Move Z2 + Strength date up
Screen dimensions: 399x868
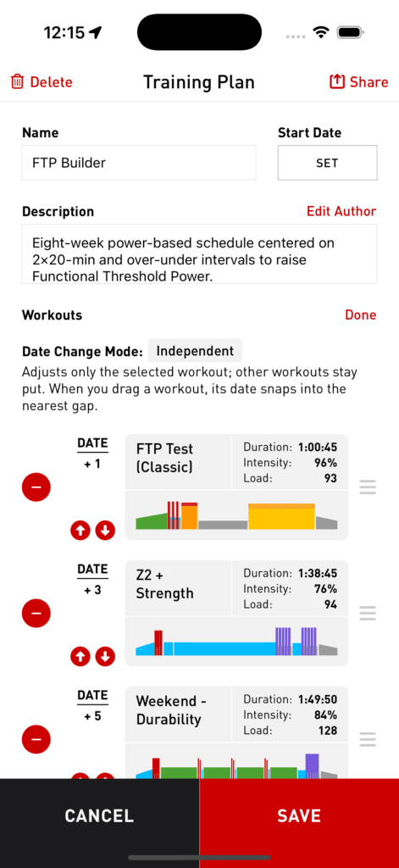pyautogui.click(x=80, y=657)
